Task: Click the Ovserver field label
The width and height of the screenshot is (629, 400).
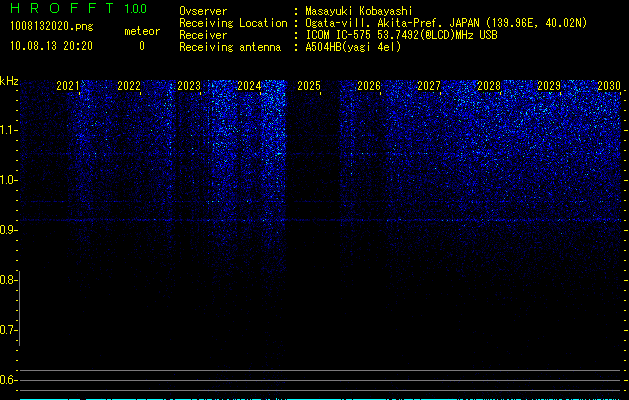Action: click(x=203, y=11)
